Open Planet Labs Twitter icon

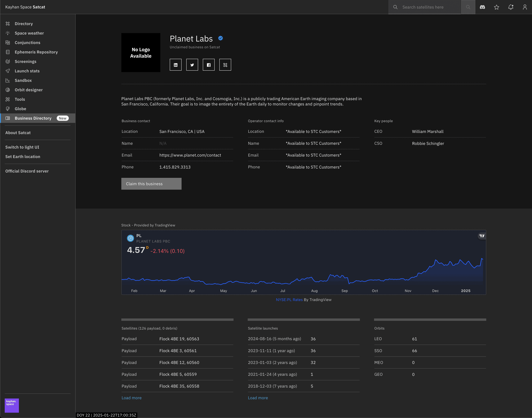coord(192,65)
